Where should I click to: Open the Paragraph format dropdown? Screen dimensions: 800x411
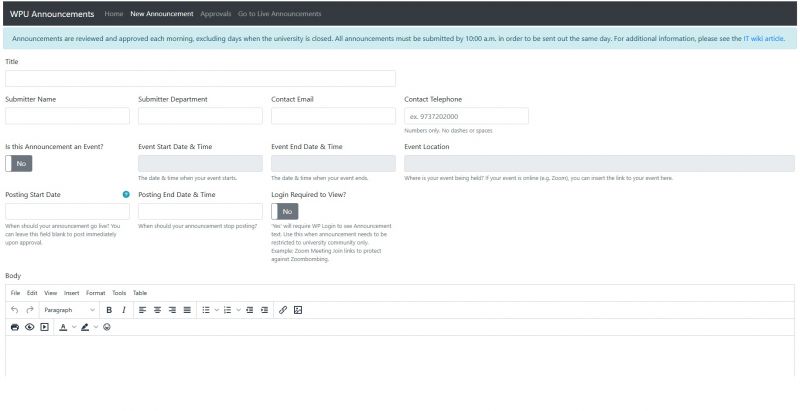click(69, 310)
